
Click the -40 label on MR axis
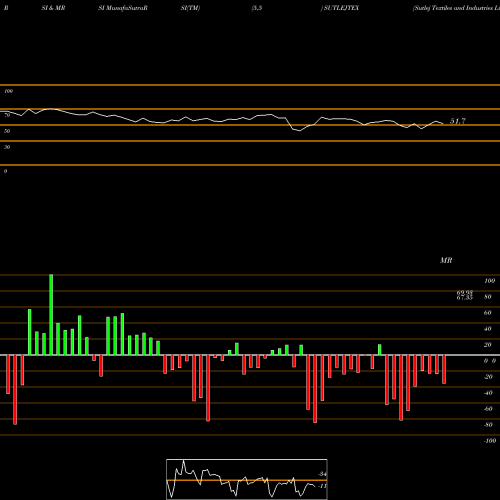[488, 393]
